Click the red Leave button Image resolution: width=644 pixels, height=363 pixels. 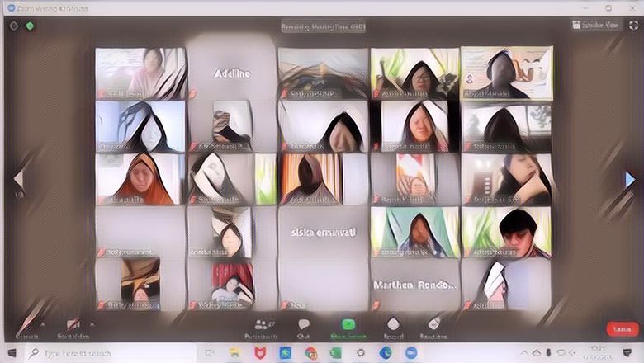[x=622, y=328]
